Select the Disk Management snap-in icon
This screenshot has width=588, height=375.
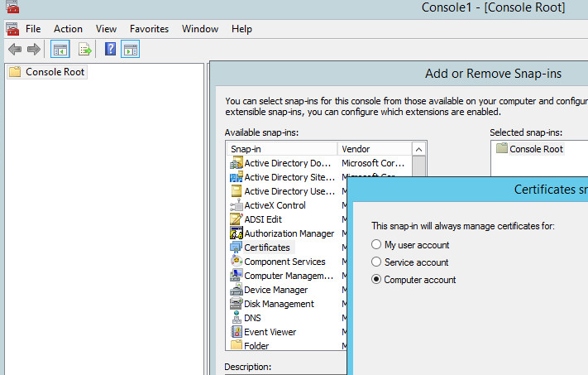(237, 304)
